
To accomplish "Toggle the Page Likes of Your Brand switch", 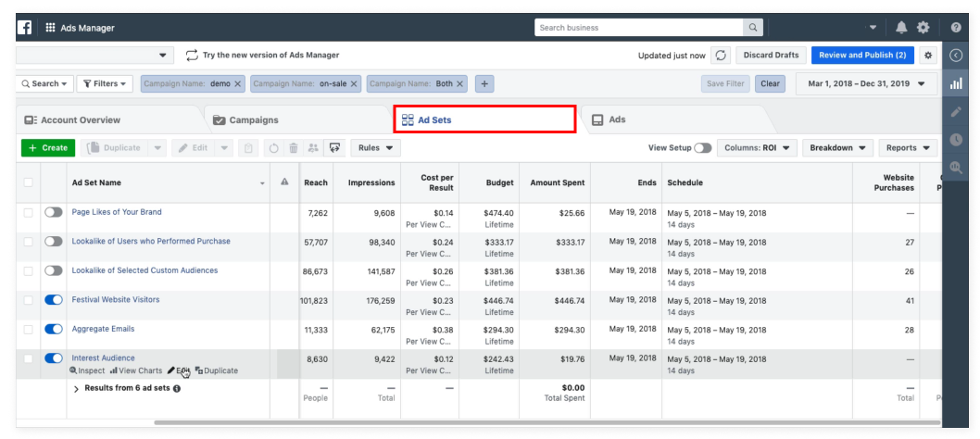I will (54, 212).
